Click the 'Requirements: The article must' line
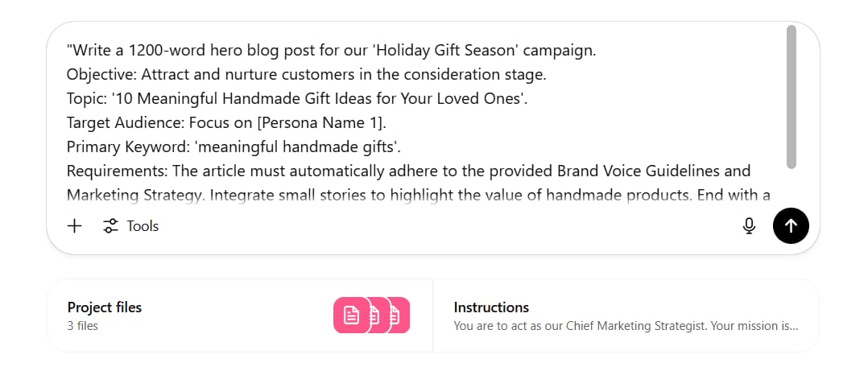 click(x=408, y=171)
